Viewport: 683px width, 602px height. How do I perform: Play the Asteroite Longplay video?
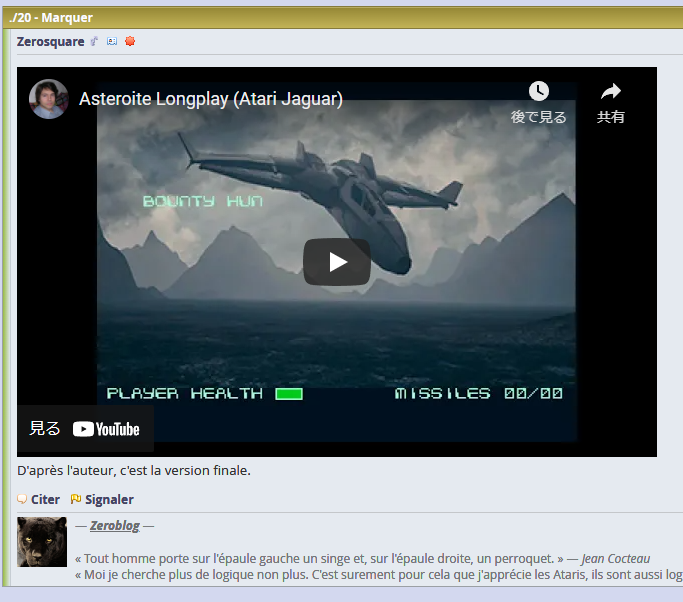[x=337, y=262]
